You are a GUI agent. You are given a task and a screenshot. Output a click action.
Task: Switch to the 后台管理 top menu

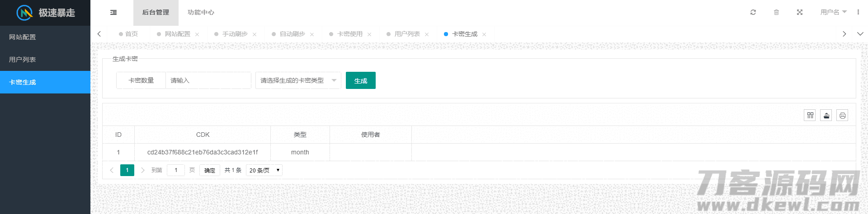[156, 13]
